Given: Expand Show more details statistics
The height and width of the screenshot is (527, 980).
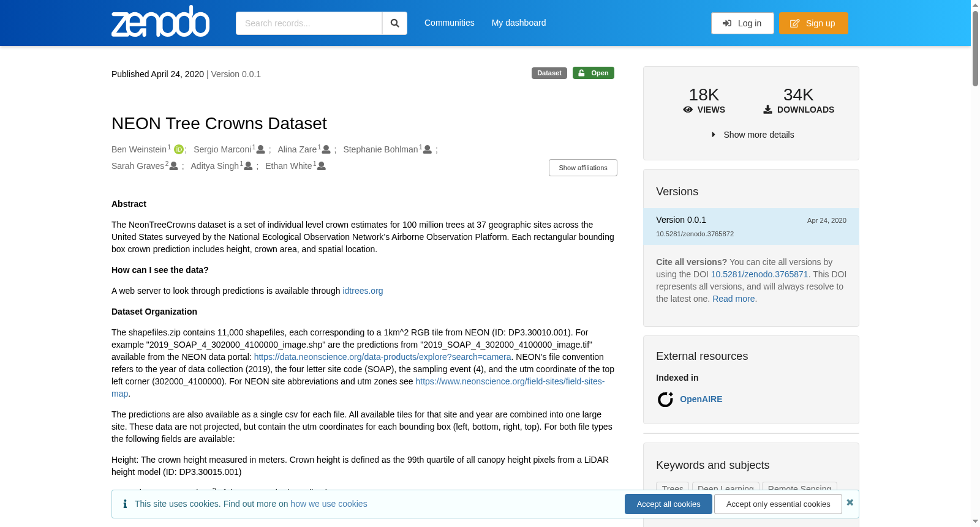Looking at the screenshot, I should (x=753, y=135).
